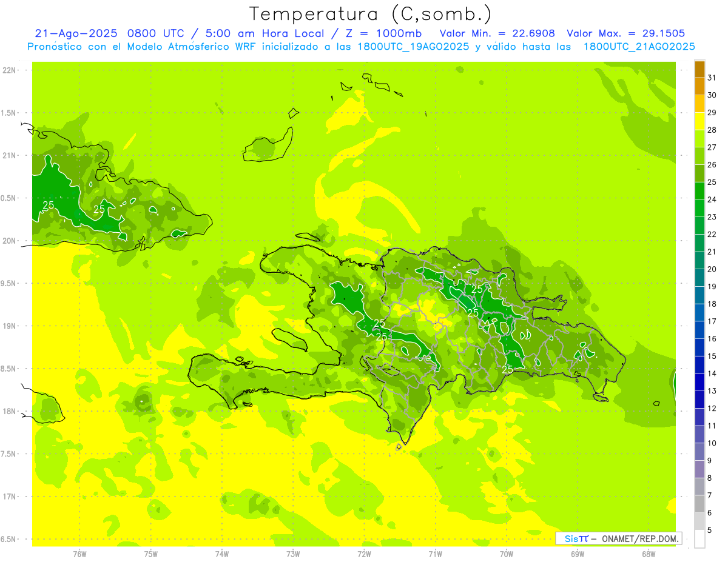The image size is (728, 562).
Task: Click the legend label '5'
Action: coord(710,530)
